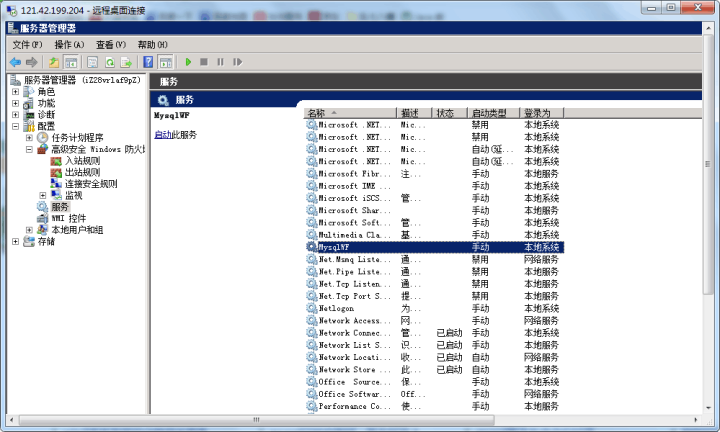Select 服务 in the tree
The width and height of the screenshot is (720, 432).
coord(60,207)
